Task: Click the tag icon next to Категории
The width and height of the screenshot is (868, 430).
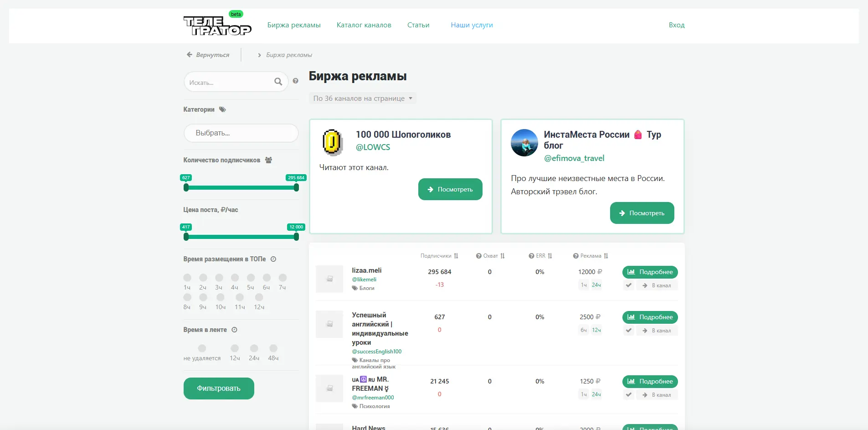Action: coord(223,109)
